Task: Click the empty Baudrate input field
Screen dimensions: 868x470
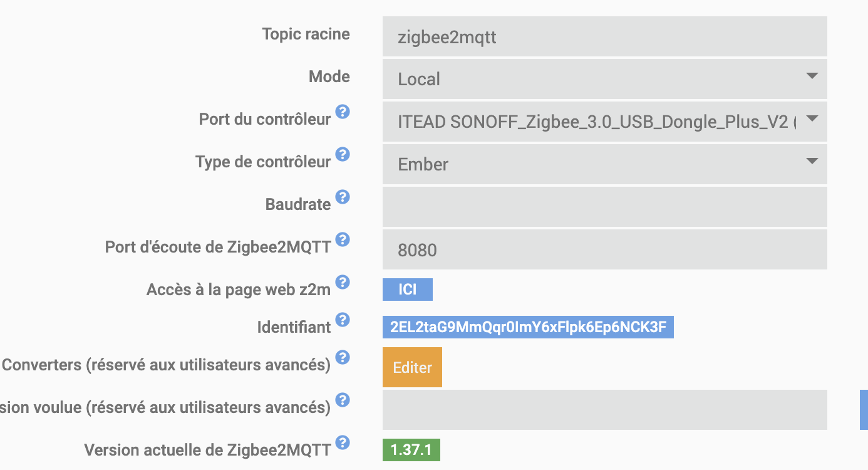Action: coord(605,207)
